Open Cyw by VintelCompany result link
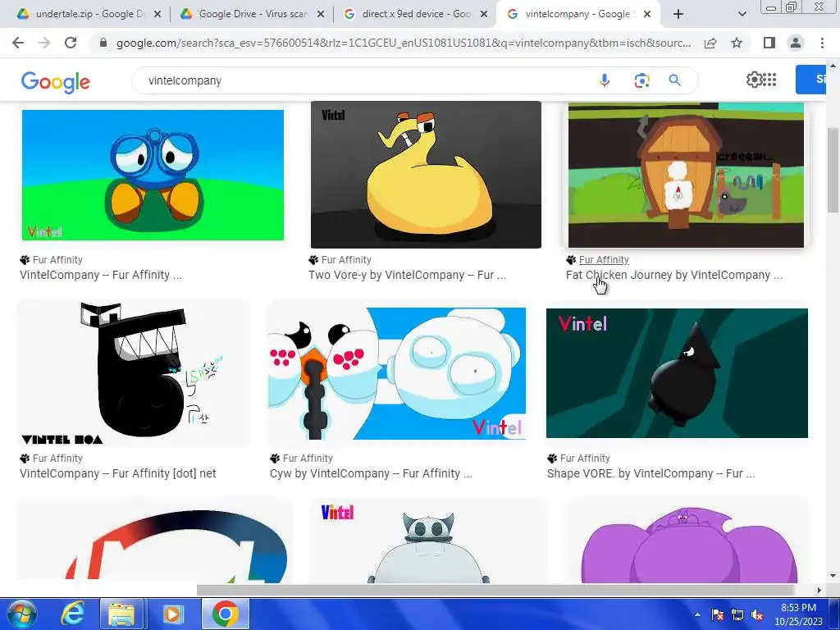The width and height of the screenshot is (840, 630). (x=371, y=473)
